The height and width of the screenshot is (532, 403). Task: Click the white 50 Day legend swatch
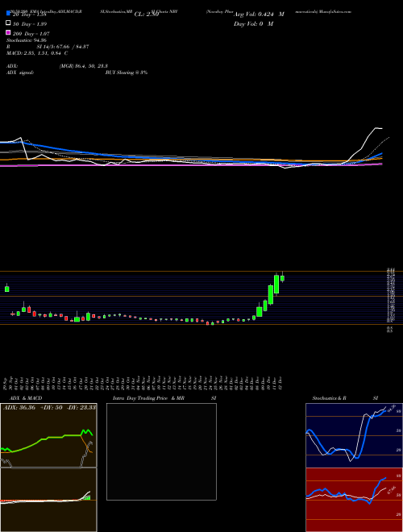click(x=8, y=23)
